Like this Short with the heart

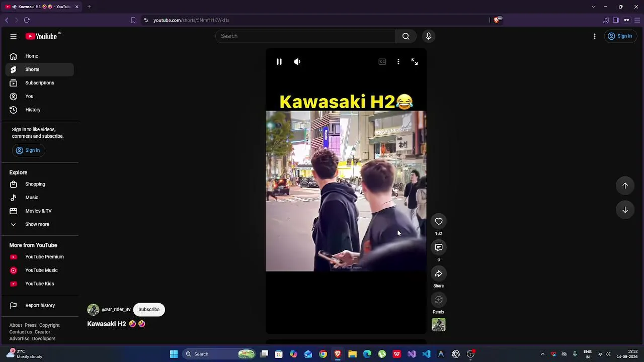tap(439, 222)
